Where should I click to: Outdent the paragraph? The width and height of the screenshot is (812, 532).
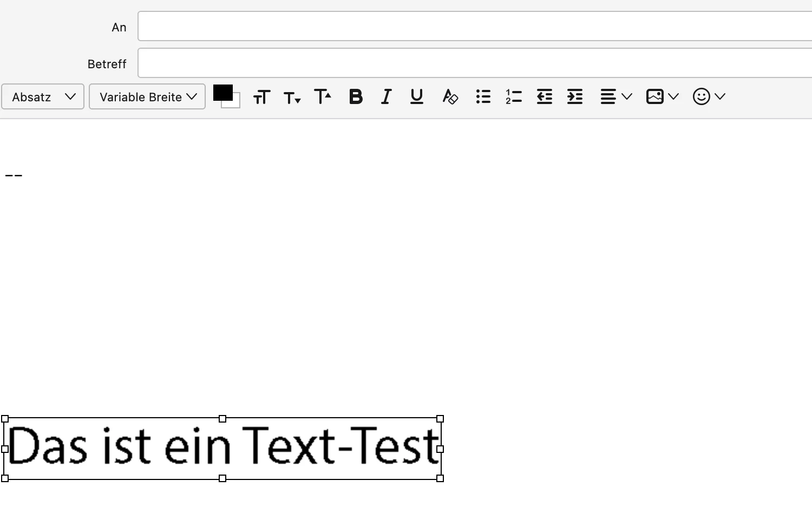[x=545, y=97]
